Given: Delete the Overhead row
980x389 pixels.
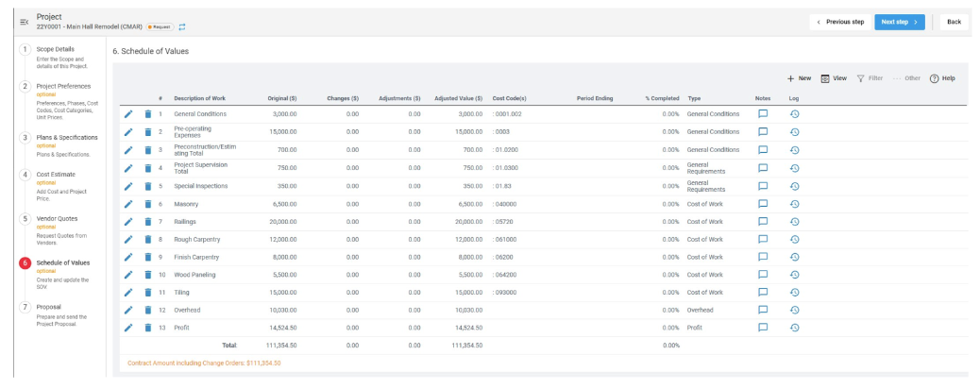Looking at the screenshot, I should 148,311.
